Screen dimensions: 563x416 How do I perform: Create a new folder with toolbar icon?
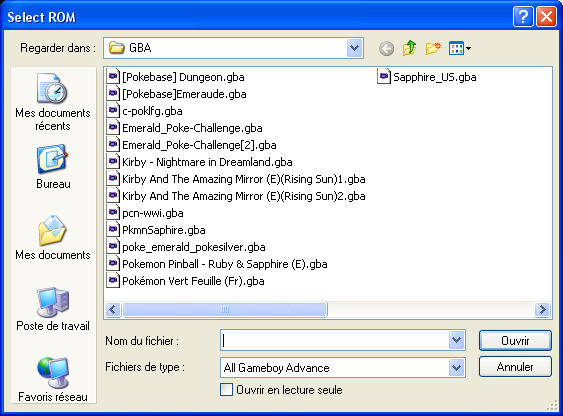[433, 48]
